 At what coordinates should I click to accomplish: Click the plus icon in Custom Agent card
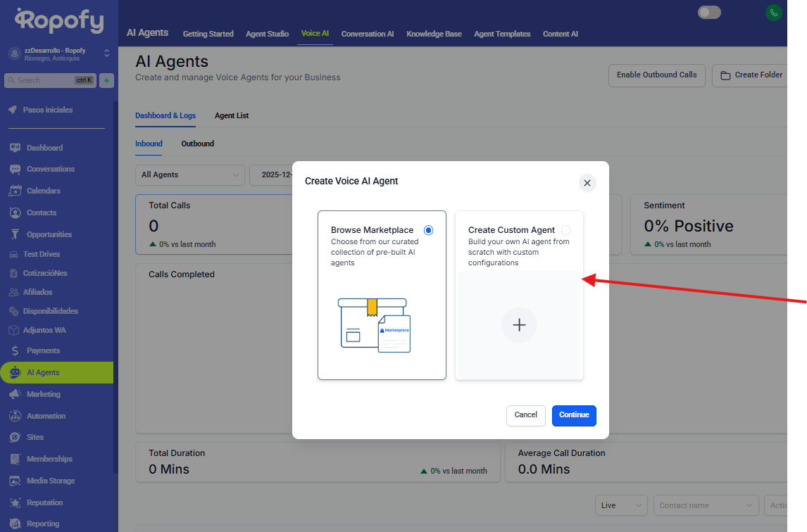click(519, 324)
